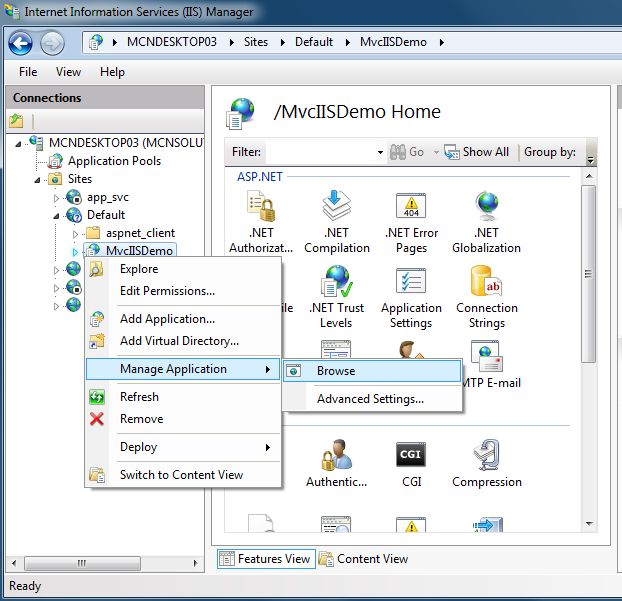622x601 pixels.
Task: Choose Advanced Settings... in submenu
Action: tap(372, 399)
